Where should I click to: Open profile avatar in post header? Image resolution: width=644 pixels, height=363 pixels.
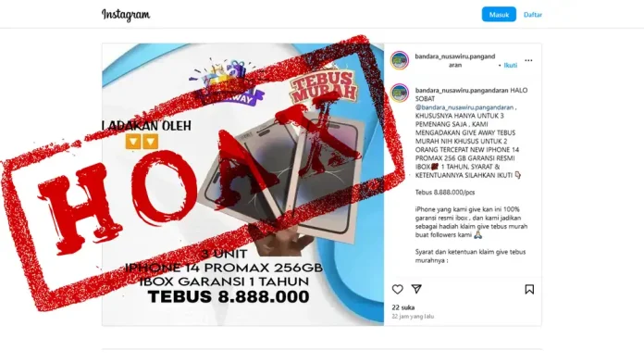click(x=399, y=60)
